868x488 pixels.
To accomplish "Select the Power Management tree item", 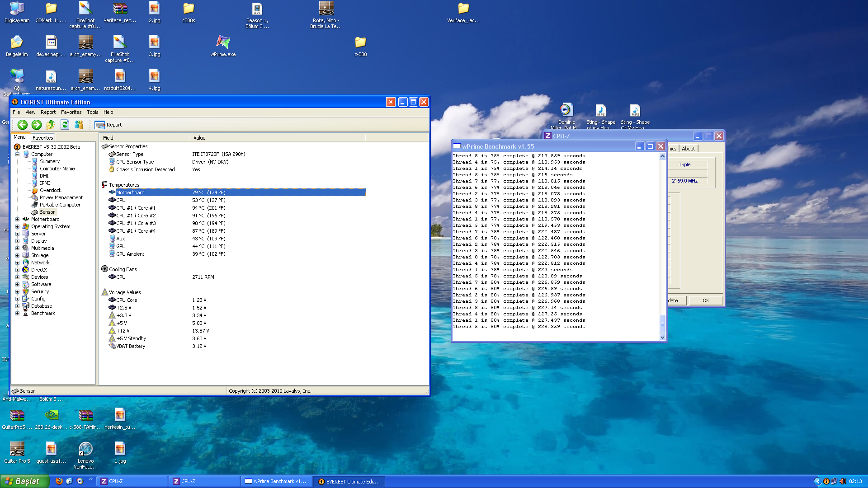I will click(61, 197).
